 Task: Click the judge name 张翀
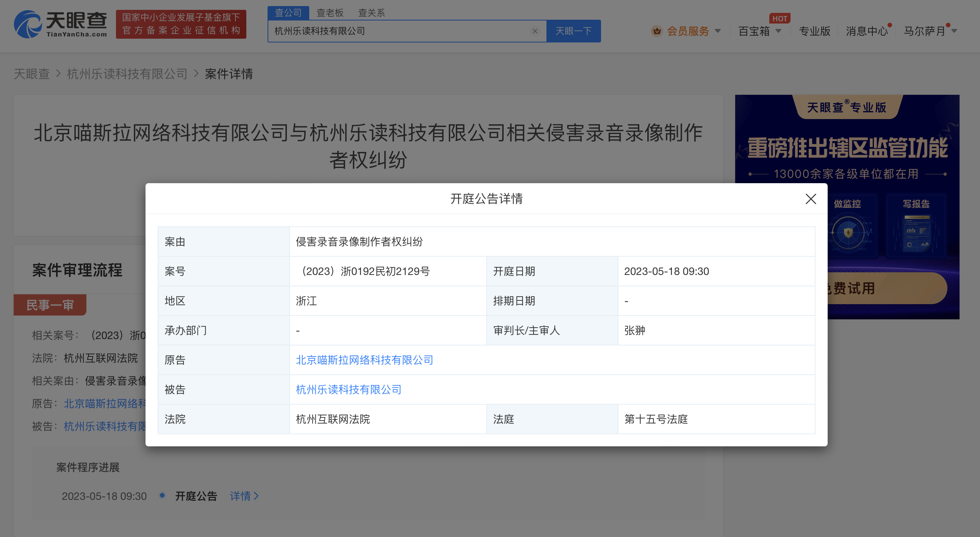pos(634,330)
